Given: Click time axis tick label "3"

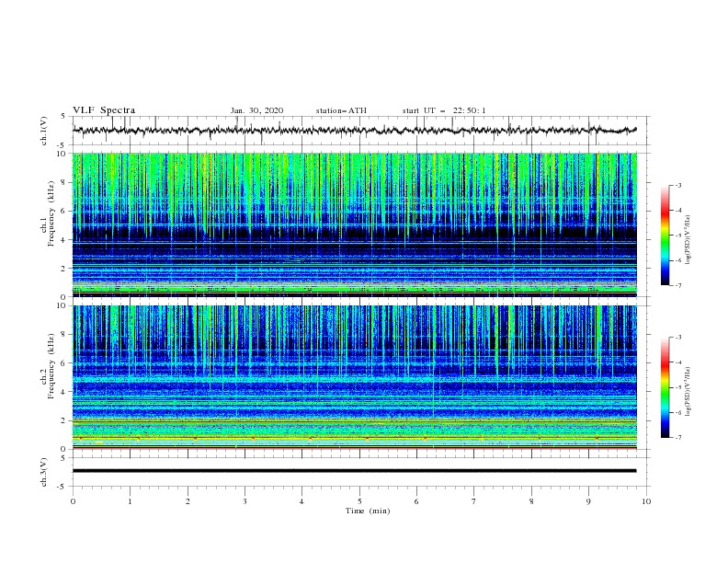Looking at the screenshot, I should 245,501.
